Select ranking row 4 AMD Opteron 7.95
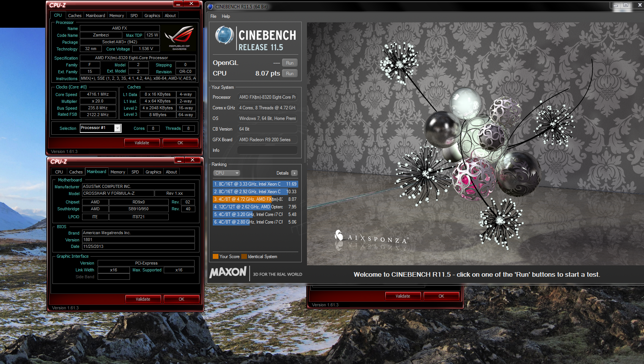Screen dimensions: 644x364 click(255, 207)
